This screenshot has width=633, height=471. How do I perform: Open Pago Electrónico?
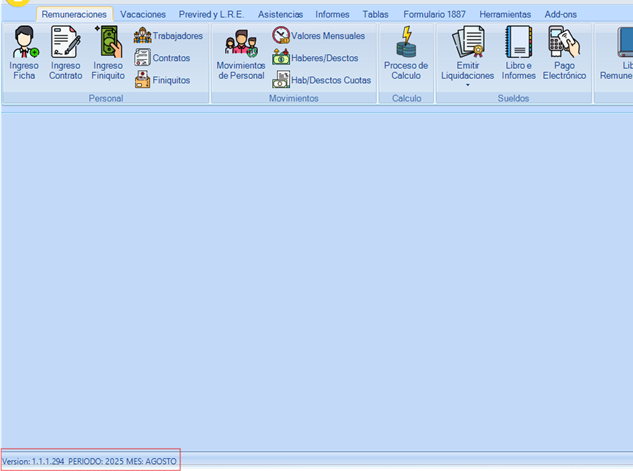(564, 55)
